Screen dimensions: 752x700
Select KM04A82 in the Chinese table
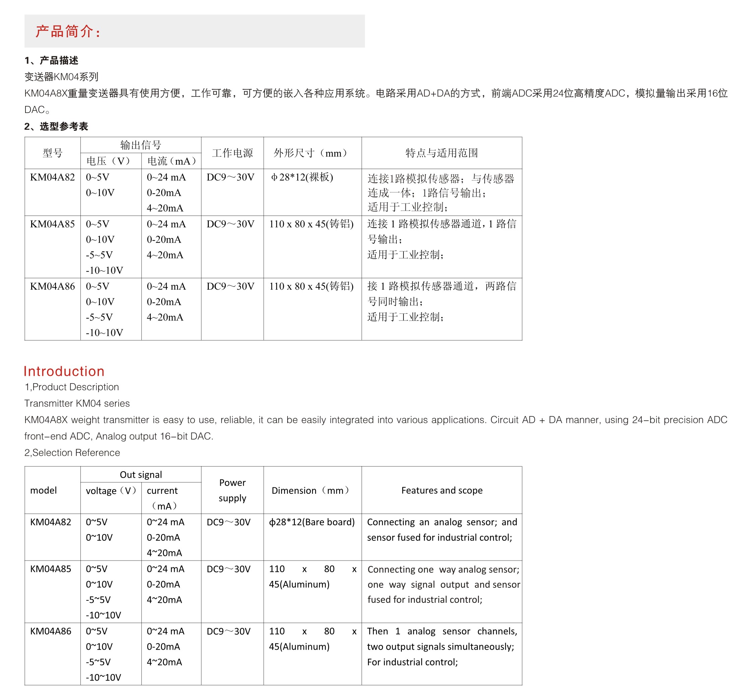(x=52, y=177)
